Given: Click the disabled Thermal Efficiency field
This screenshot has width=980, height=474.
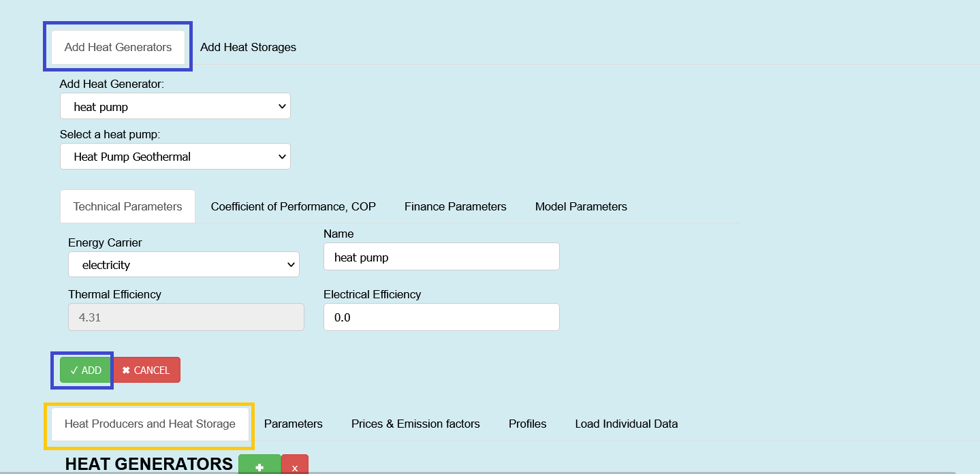Looking at the screenshot, I should pyautogui.click(x=186, y=317).
